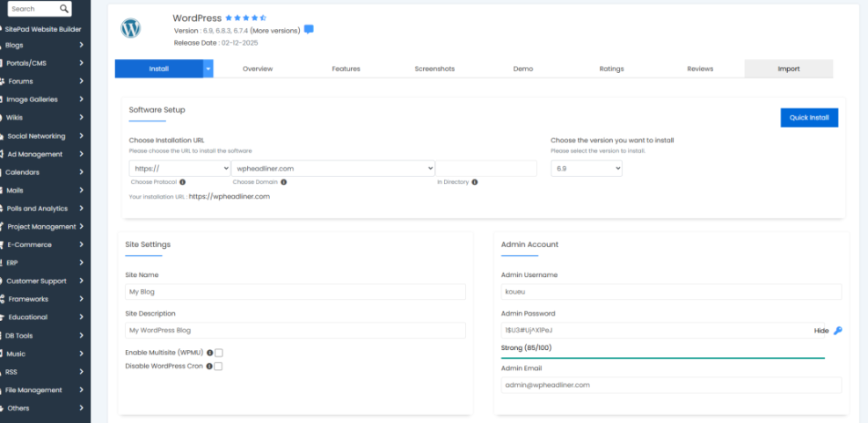Open the Import tab
The height and width of the screenshot is (423, 868).
click(x=788, y=69)
